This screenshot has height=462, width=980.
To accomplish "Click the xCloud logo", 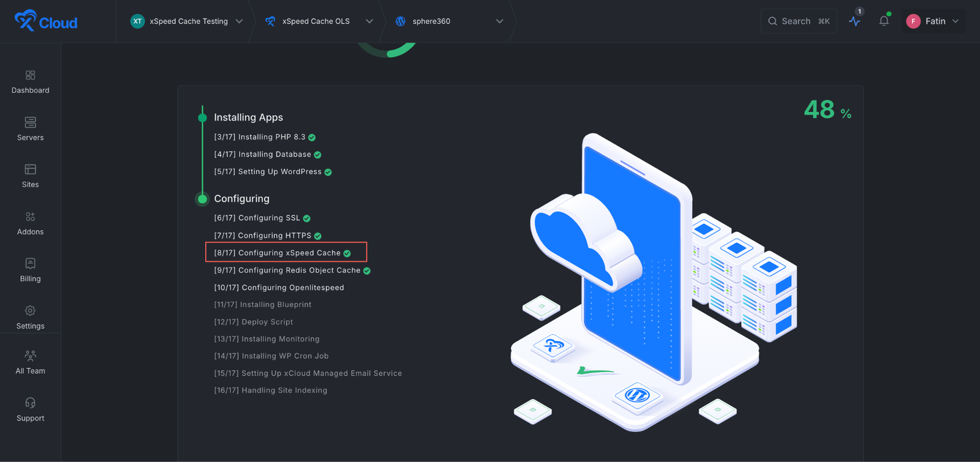I will 46,21.
